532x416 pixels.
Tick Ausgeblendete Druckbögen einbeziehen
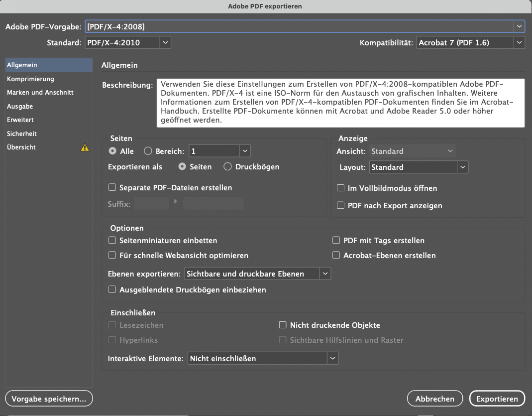coord(112,289)
